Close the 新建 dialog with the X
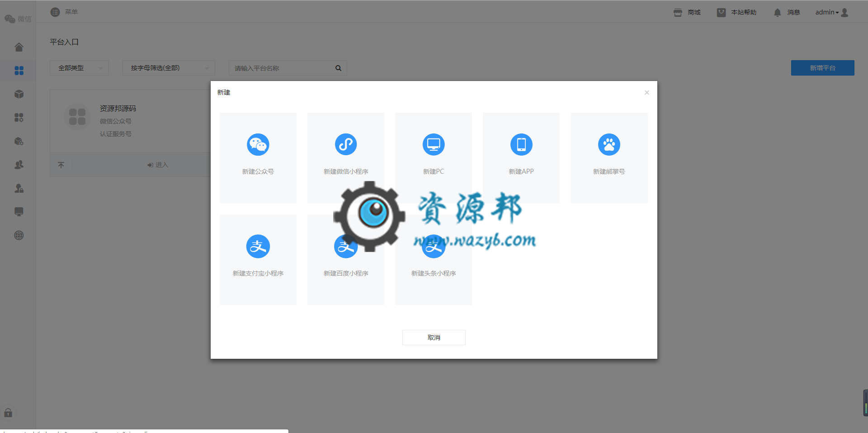 647,93
